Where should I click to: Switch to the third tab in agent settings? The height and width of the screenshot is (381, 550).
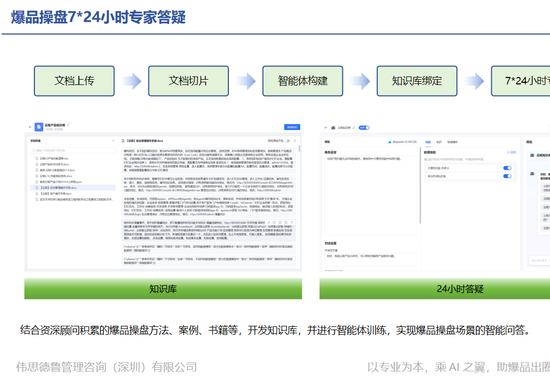[452, 142]
